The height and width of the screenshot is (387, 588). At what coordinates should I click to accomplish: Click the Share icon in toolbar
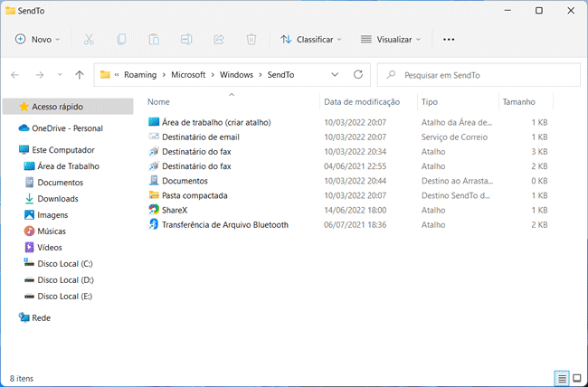pyautogui.click(x=219, y=40)
